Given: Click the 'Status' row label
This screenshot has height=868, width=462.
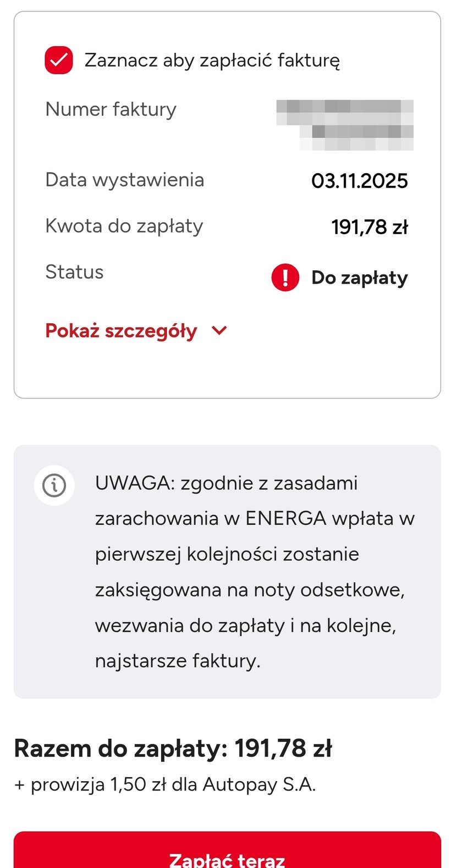Looking at the screenshot, I should click(x=74, y=272).
